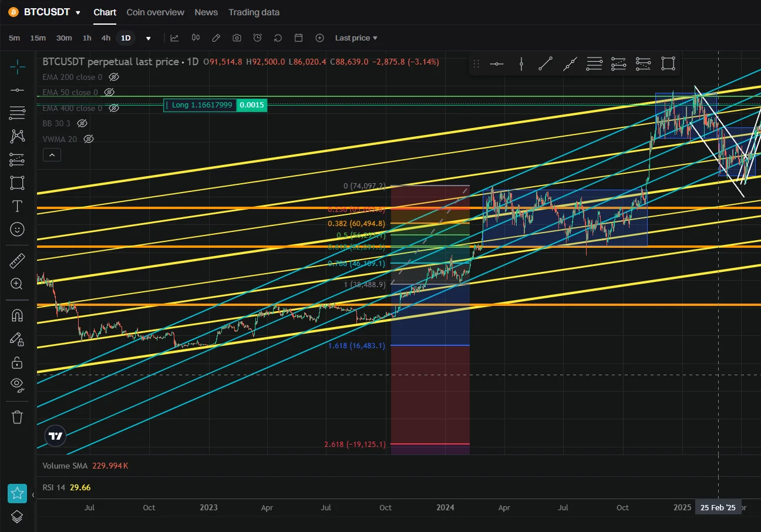
Task: Select the rectangle shape tool in left sidebar
Action: (18, 183)
